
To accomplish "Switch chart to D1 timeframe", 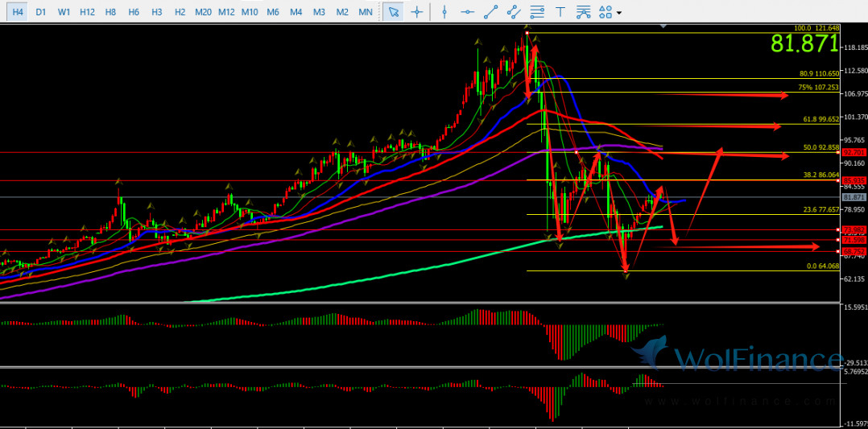I will (x=41, y=12).
